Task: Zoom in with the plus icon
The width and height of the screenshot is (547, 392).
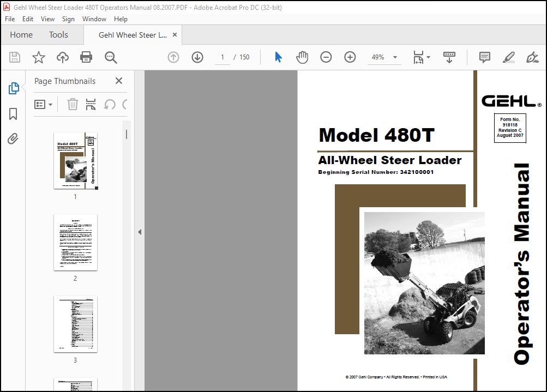Action: pyautogui.click(x=350, y=57)
